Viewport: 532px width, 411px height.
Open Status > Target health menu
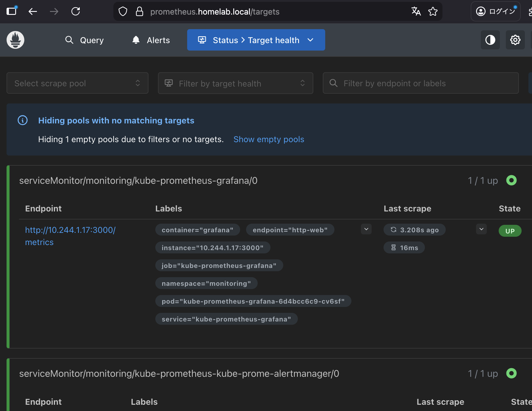tap(256, 40)
